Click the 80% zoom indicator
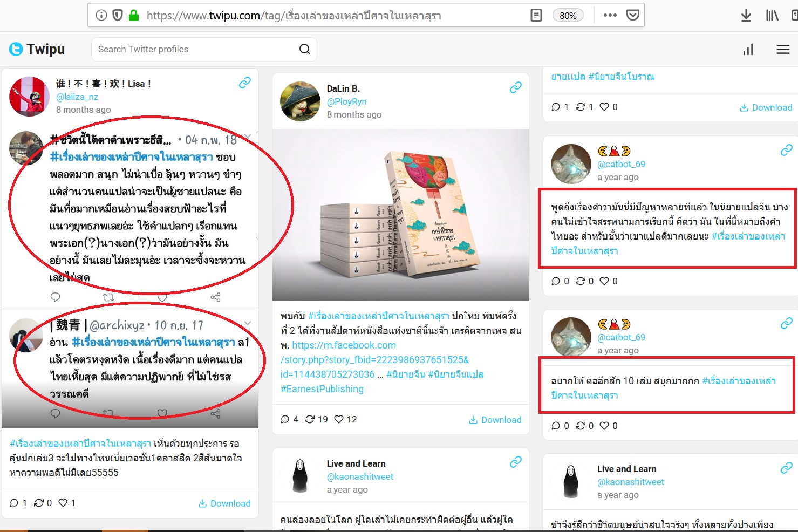 pos(568,15)
